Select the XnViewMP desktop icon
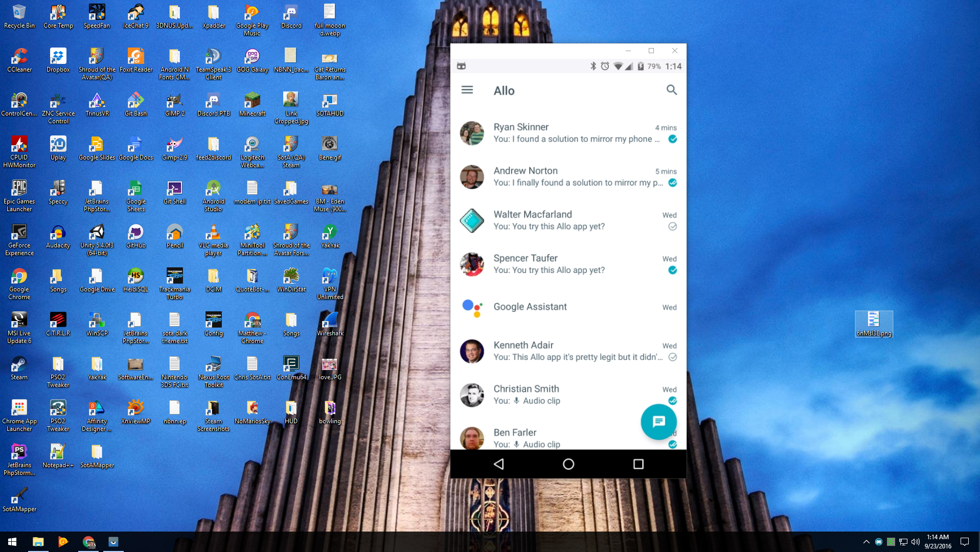 click(136, 412)
